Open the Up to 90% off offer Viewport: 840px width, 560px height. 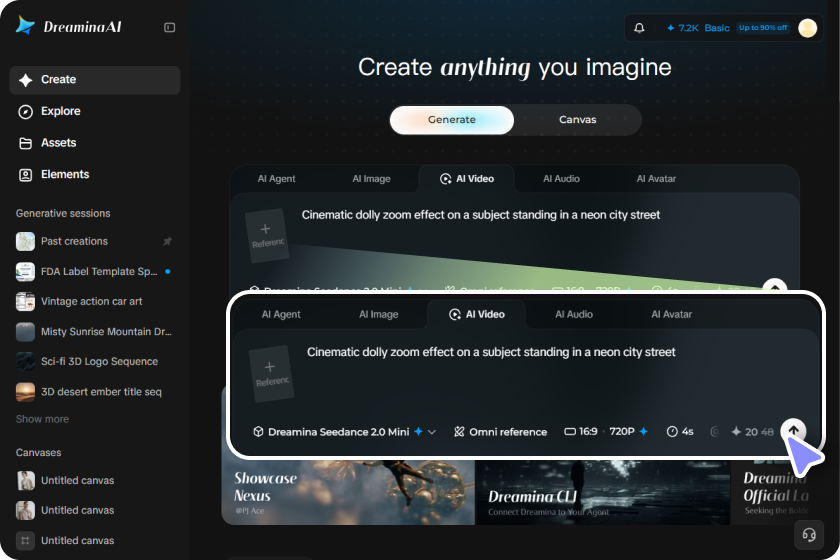coord(763,27)
